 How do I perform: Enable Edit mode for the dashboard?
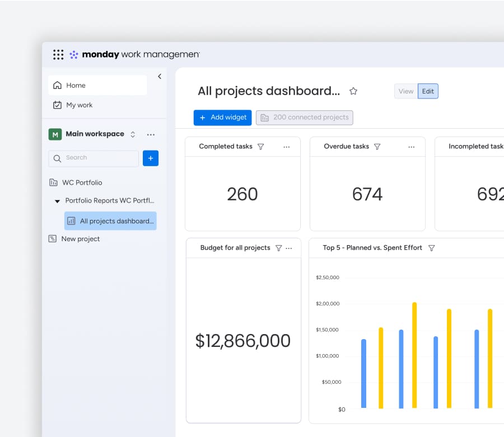428,91
